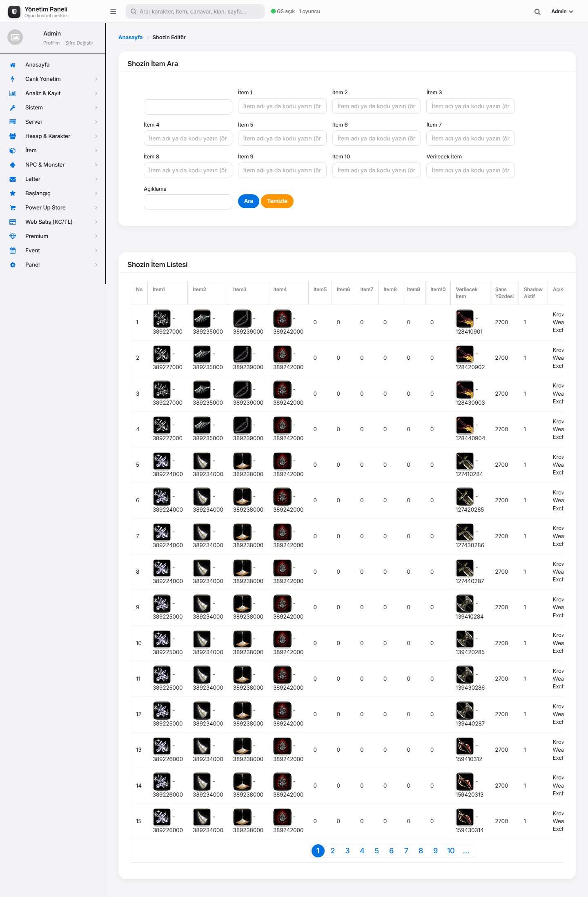Click the Letter envelope icon
The width and height of the screenshot is (588, 897).
pos(13,179)
